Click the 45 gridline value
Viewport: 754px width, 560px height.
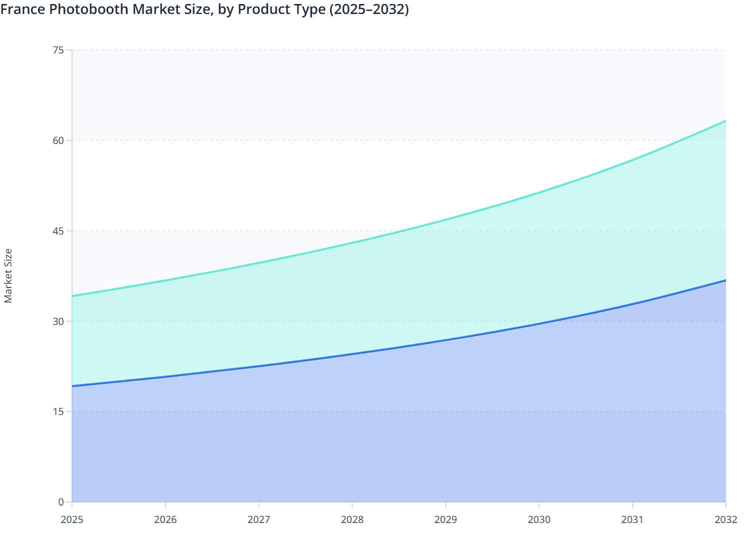(58, 230)
